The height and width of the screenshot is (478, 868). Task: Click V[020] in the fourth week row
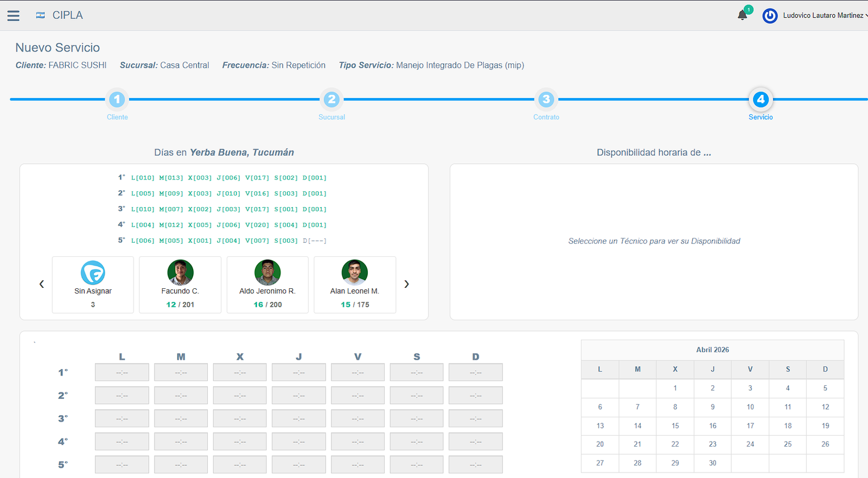pos(257,225)
